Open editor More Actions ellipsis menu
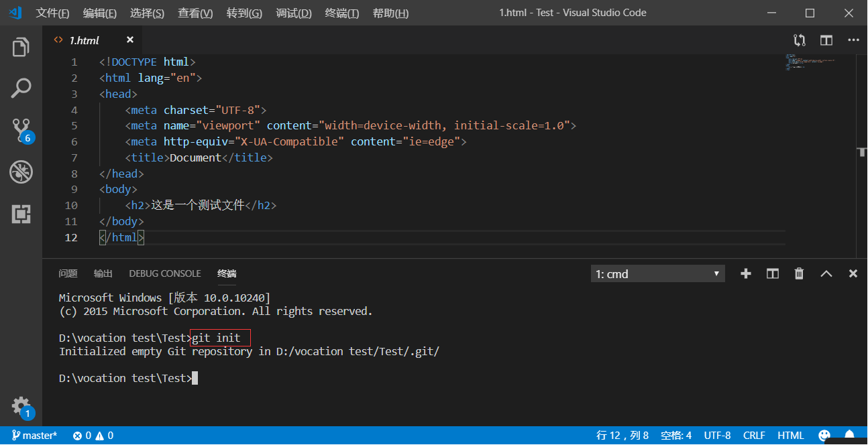Viewport: 868px width, 445px height. coord(853,40)
